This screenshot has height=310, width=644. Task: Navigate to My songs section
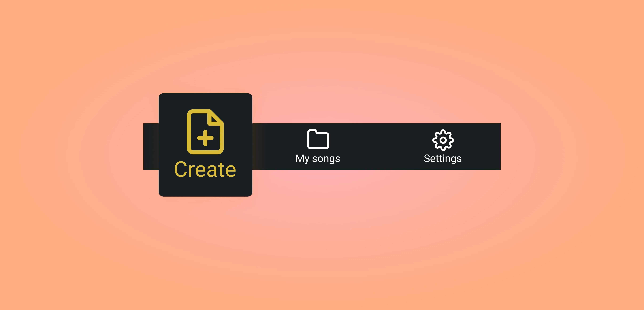pyautogui.click(x=318, y=146)
